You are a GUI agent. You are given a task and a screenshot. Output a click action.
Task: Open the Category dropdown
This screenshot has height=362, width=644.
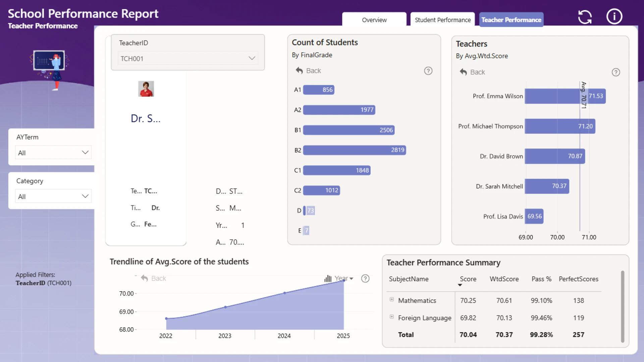tap(53, 196)
